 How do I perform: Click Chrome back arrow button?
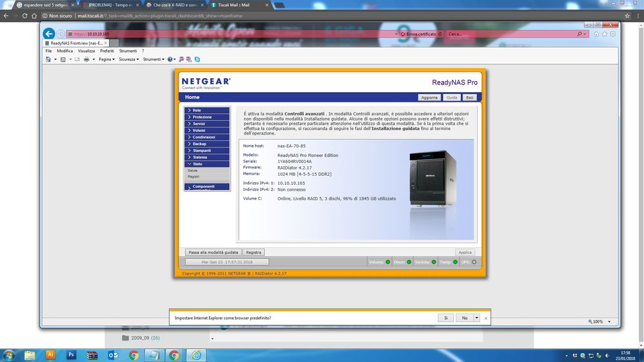pos(6,15)
